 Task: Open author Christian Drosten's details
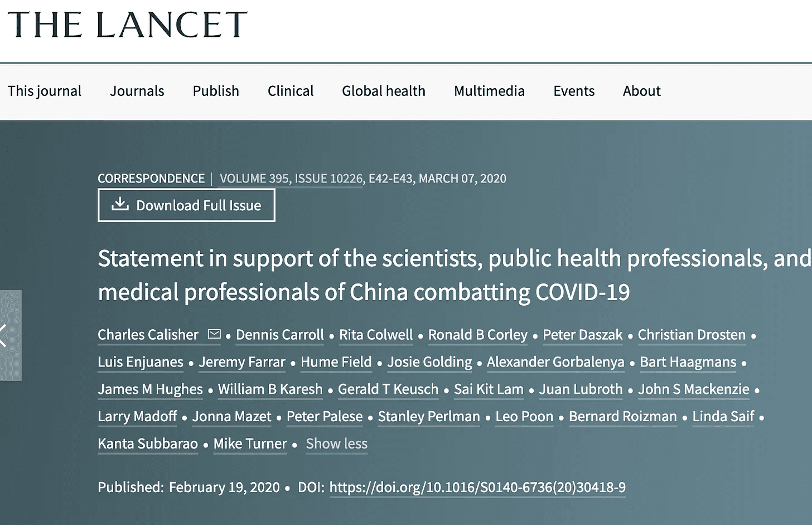point(692,335)
